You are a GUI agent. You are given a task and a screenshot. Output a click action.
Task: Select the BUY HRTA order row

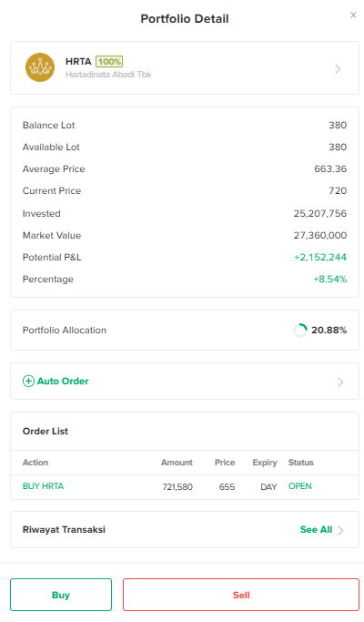(x=185, y=486)
